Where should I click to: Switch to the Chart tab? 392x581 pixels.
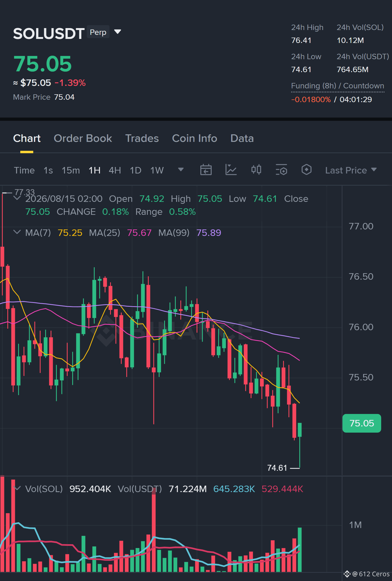click(27, 138)
